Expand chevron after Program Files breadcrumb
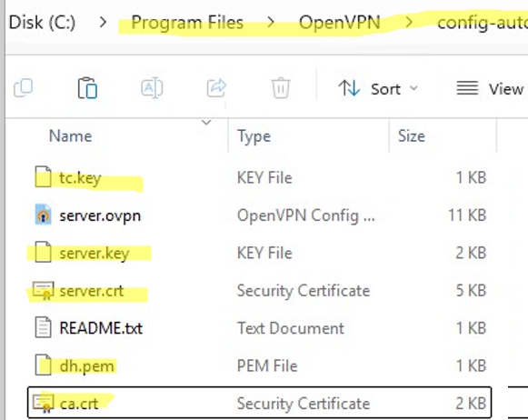 [x=271, y=23]
